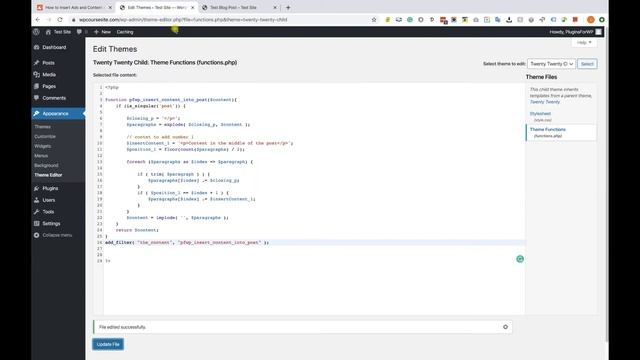Viewport: 640px width, 360px height.
Task: Click the green circle extension icon
Action: tap(602, 20)
